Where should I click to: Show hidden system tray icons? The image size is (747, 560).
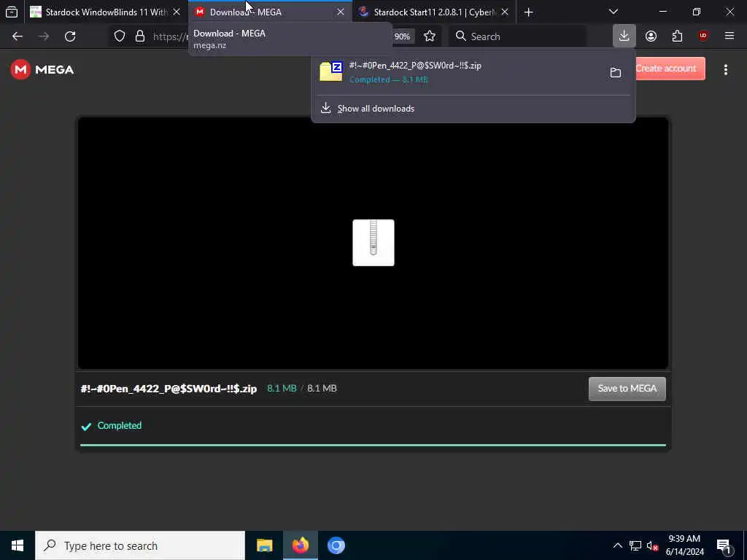click(617, 545)
